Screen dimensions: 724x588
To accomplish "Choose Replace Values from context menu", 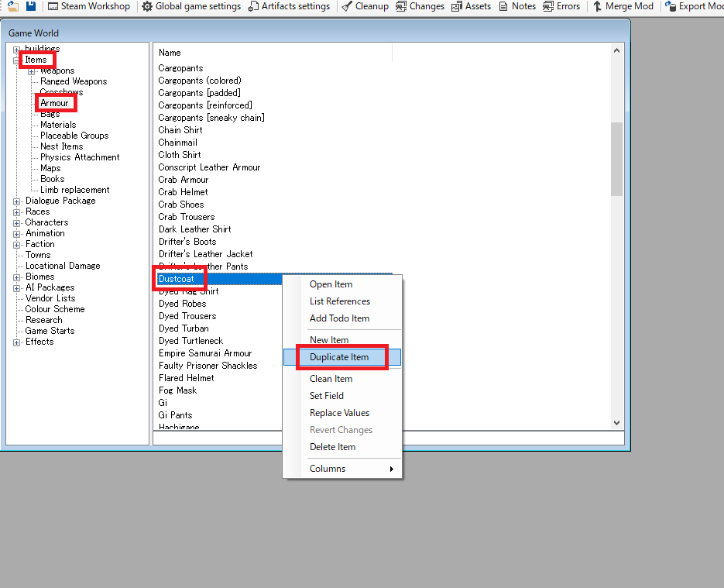I will [342, 413].
